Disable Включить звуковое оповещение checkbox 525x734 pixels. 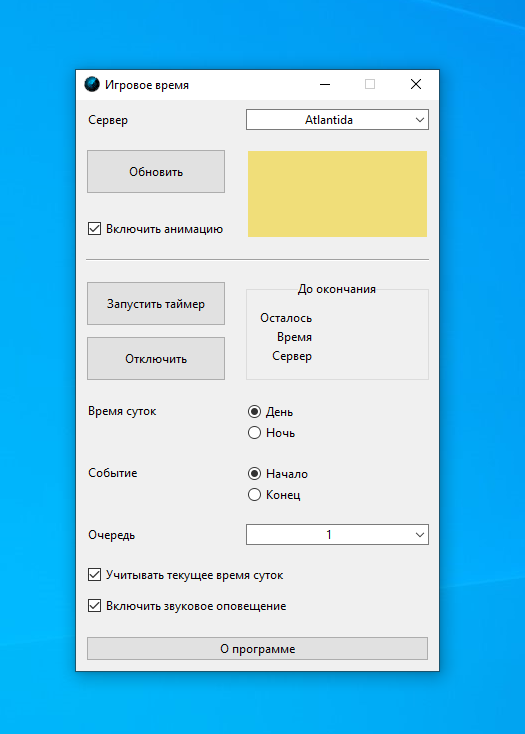click(x=95, y=606)
